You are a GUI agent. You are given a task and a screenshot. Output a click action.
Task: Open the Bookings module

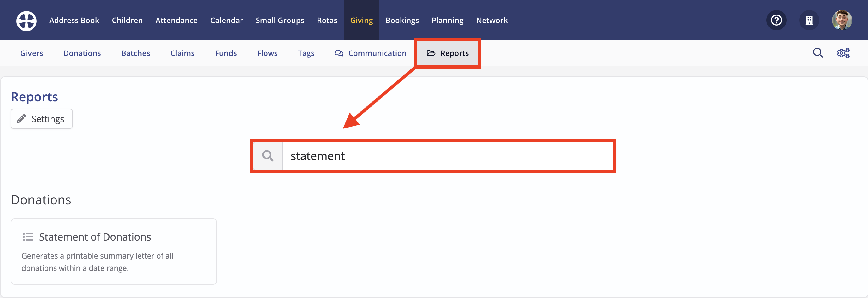pyautogui.click(x=402, y=20)
